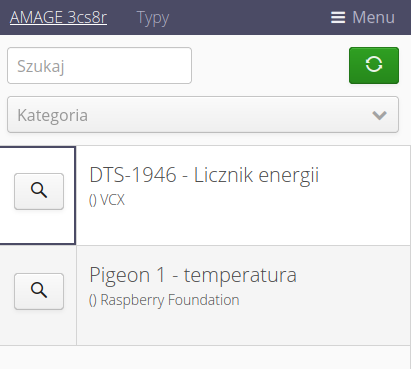Viewport: 411px width, 369px height.
Task: Select the Pigeon 1 - temperatura title
Action: click(193, 275)
